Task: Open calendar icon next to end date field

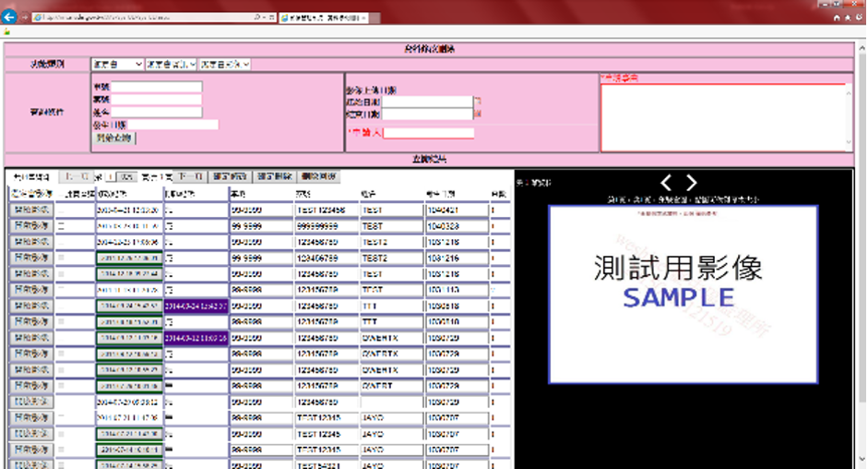Action: tap(478, 114)
